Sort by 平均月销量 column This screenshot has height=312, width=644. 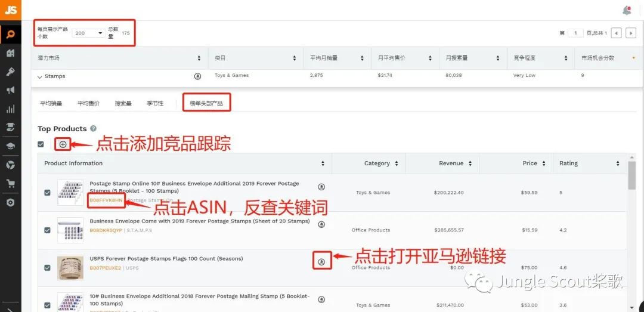click(362, 58)
